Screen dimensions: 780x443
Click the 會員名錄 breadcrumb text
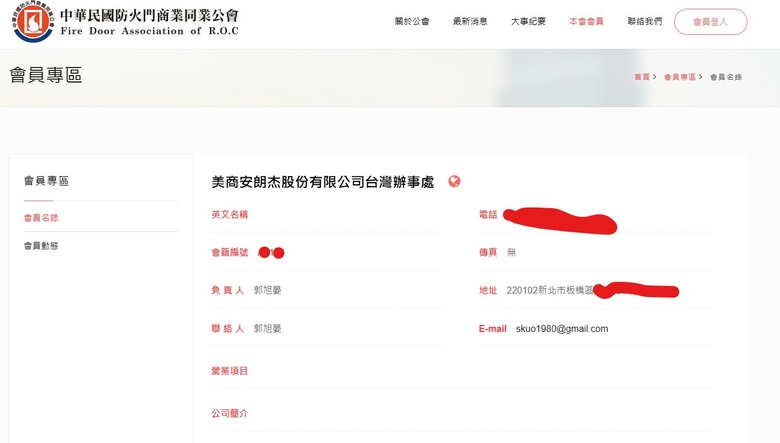click(726, 77)
